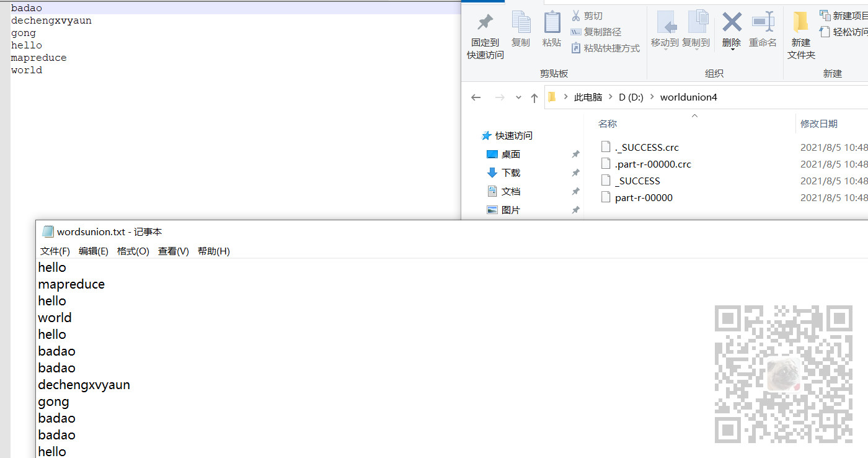Click file icon of ._SUCCESS.crc

tap(606, 147)
